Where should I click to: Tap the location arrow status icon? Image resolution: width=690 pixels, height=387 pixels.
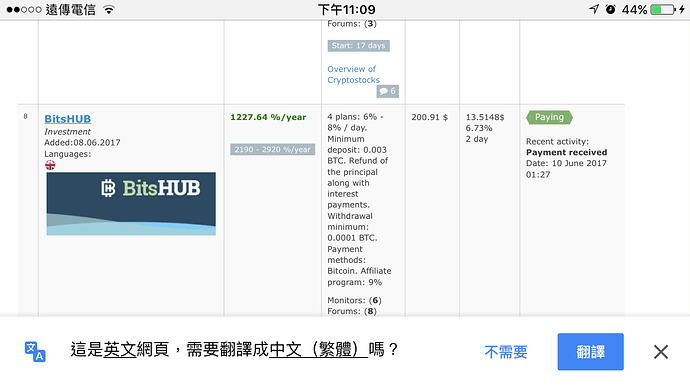coord(594,9)
